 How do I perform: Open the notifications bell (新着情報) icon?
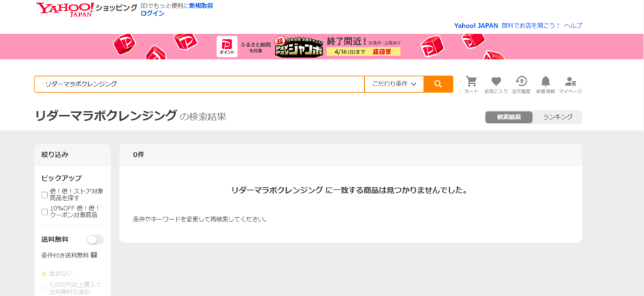tap(545, 82)
